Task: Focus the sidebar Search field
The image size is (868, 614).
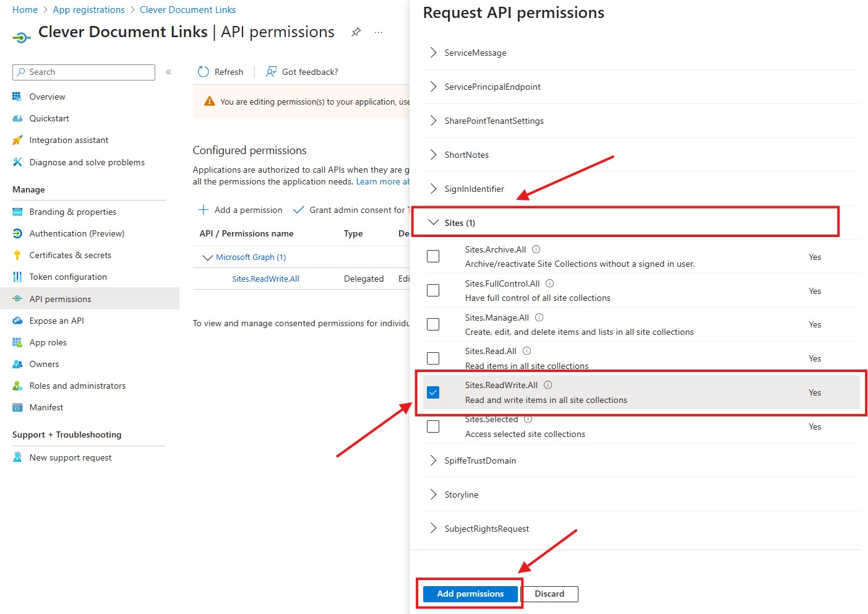Action: (x=84, y=72)
